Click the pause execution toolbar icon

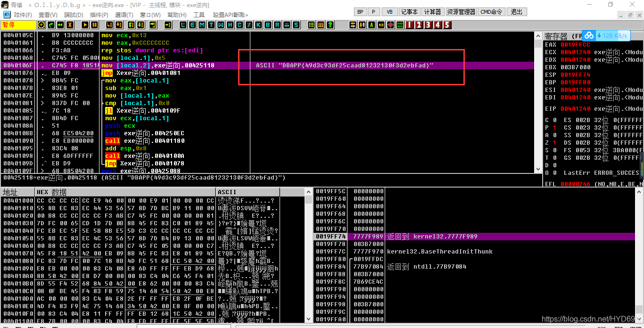click(94, 25)
